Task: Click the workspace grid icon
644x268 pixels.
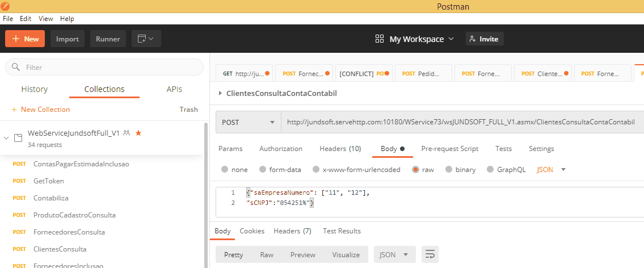Action: point(380,39)
